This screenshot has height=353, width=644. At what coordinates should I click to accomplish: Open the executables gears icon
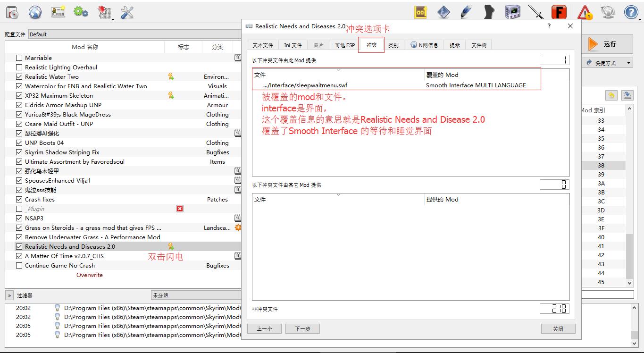(x=81, y=12)
